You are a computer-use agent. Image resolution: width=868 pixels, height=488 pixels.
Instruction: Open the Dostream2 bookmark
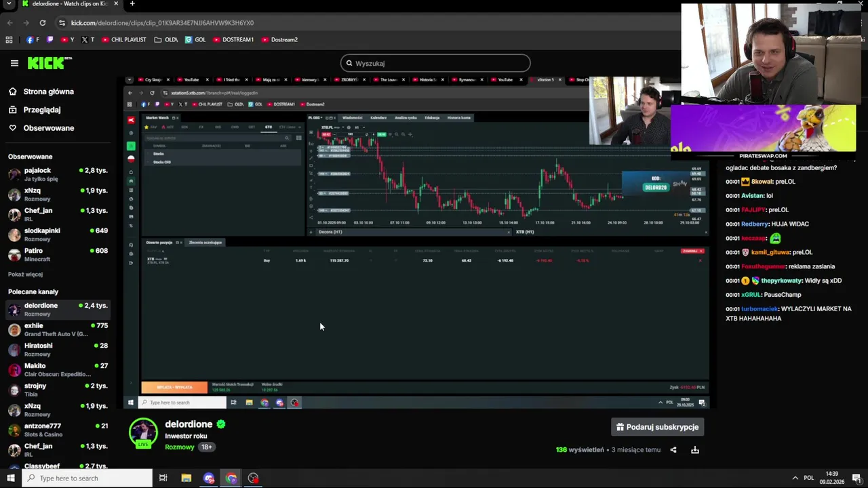coord(279,40)
